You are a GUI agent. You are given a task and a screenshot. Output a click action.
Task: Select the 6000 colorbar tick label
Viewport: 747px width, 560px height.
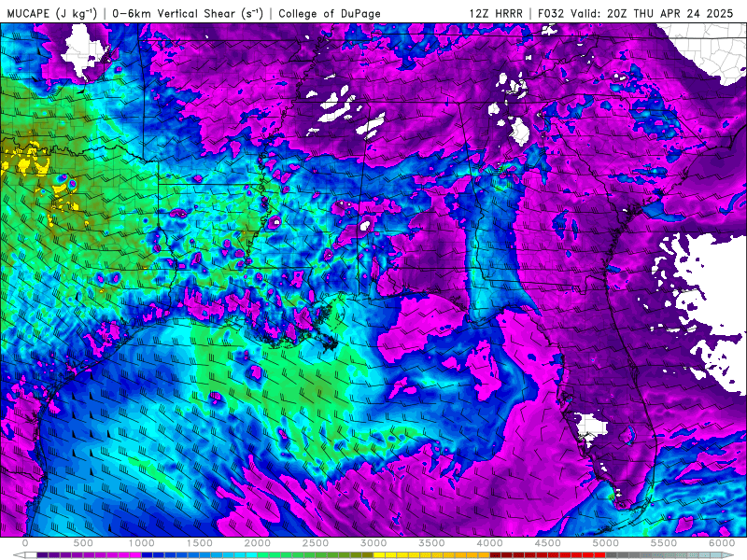coord(722,543)
